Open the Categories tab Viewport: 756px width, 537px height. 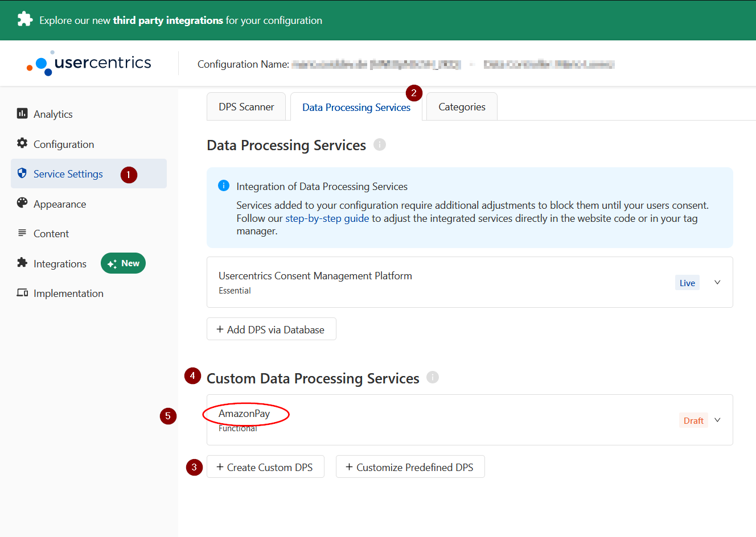click(462, 107)
